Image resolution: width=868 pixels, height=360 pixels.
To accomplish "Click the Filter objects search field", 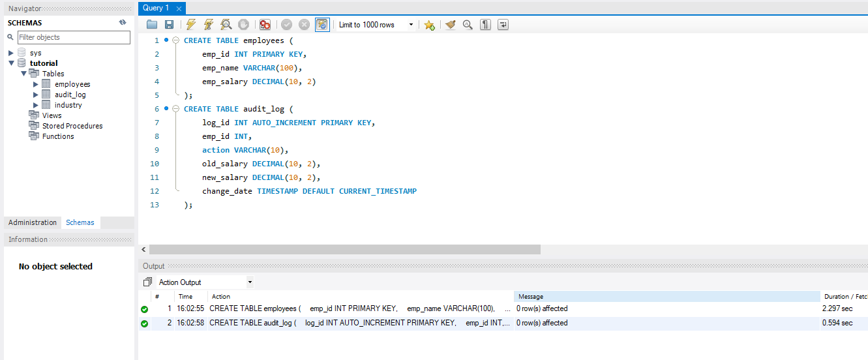I will tap(73, 37).
